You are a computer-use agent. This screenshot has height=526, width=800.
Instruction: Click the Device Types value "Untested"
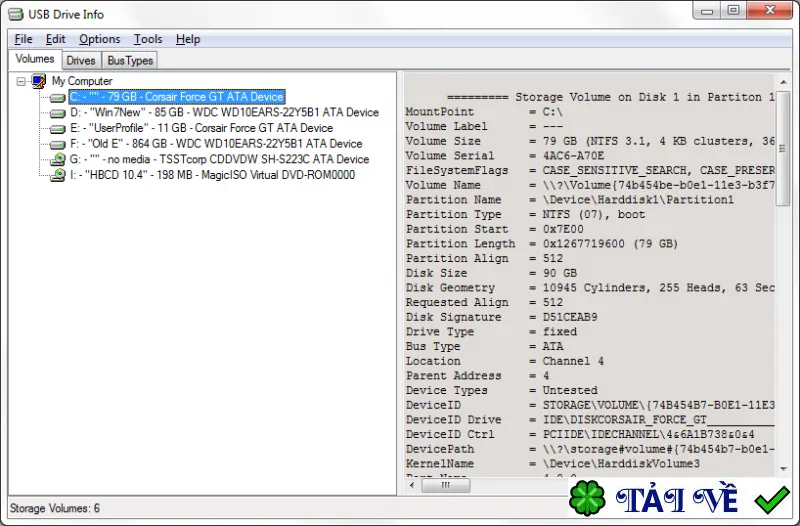point(570,390)
